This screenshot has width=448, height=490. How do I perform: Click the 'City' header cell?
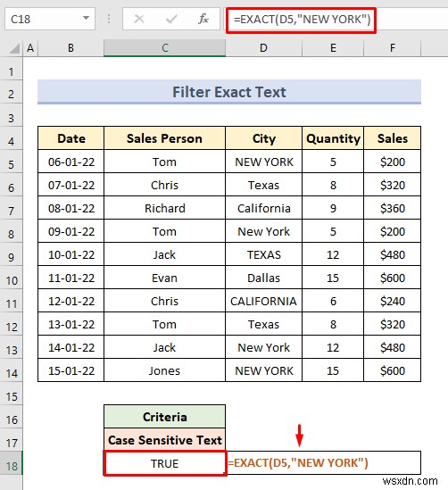pos(263,138)
